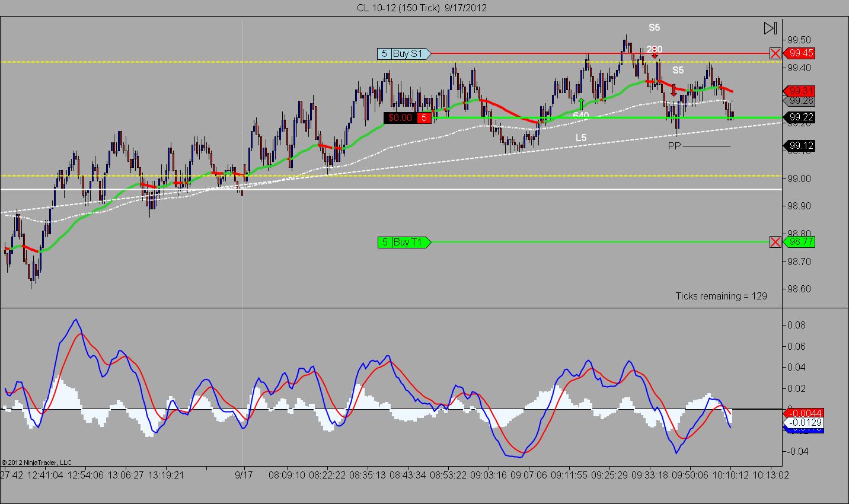Cancel the Buy S1 order at 99.45
This screenshot has height=504, width=849.
click(775, 53)
